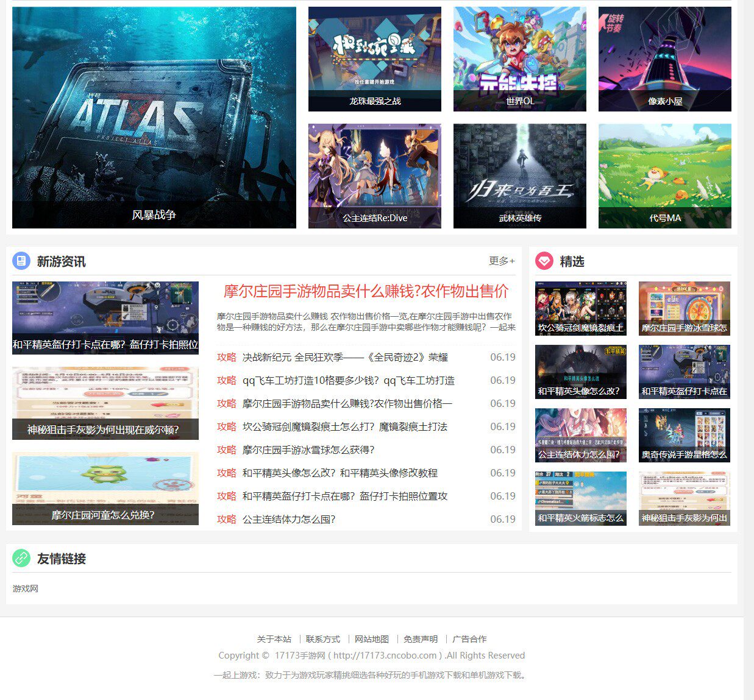Viewport: 754px width, 700px height.
Task: Click the pink heart 精选 section icon
Action: pyautogui.click(x=544, y=261)
